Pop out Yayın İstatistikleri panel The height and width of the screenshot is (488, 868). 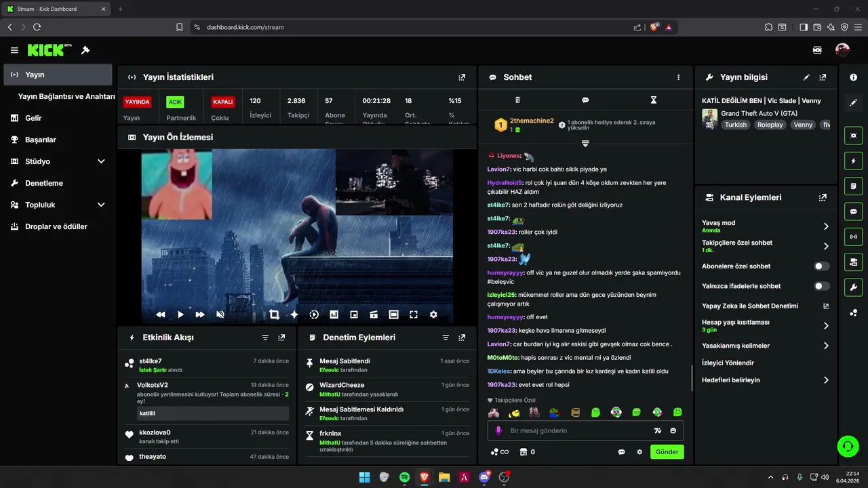[x=462, y=77]
